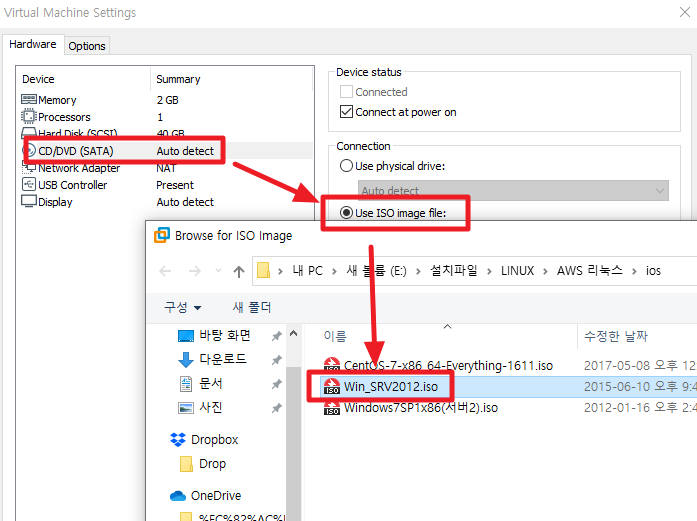This screenshot has height=521, width=697.
Task: Expand chevron after 내 PC in path
Action: pyautogui.click(x=334, y=271)
